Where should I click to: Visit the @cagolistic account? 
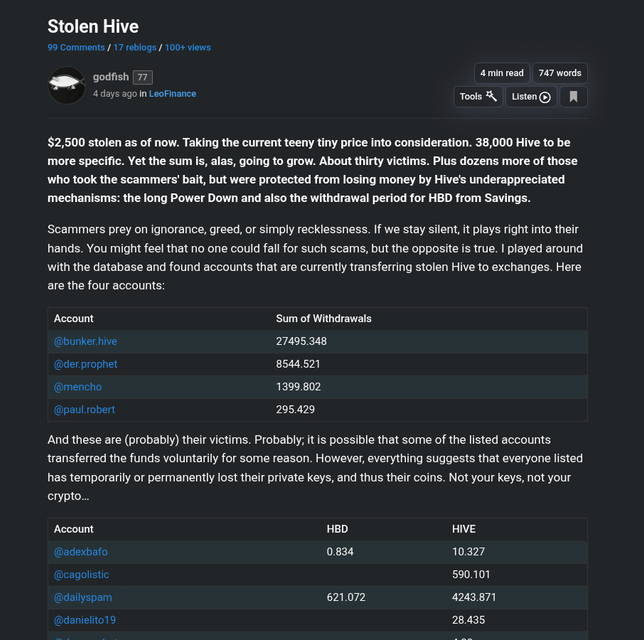pyautogui.click(x=81, y=575)
